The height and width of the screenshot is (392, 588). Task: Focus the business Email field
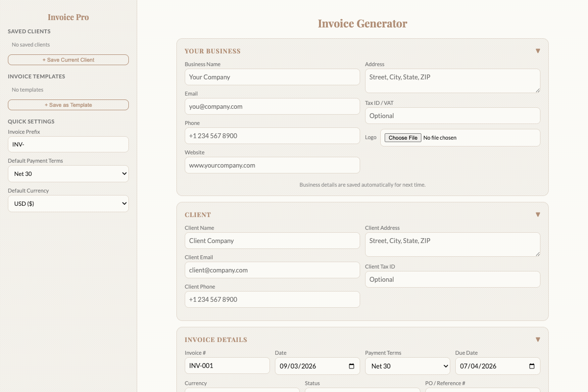click(272, 106)
